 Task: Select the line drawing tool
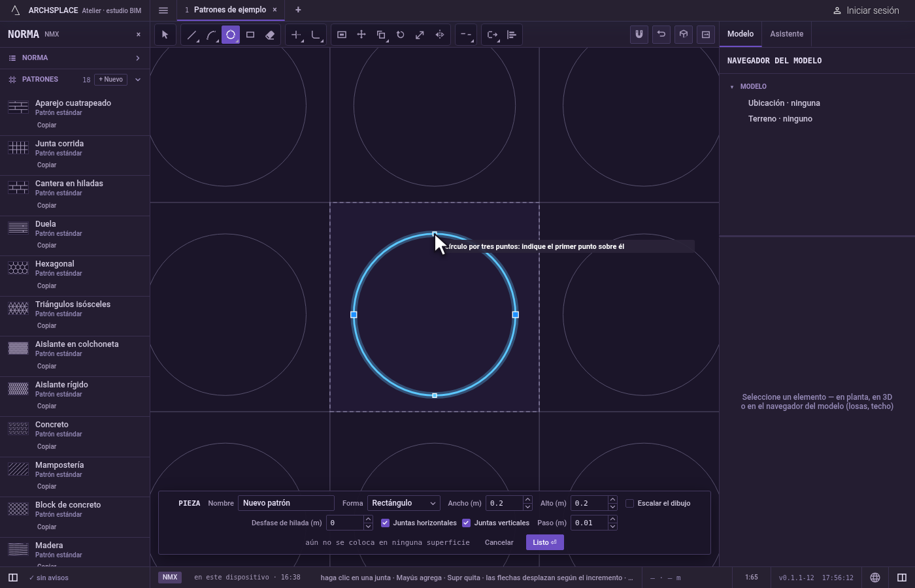click(x=191, y=35)
